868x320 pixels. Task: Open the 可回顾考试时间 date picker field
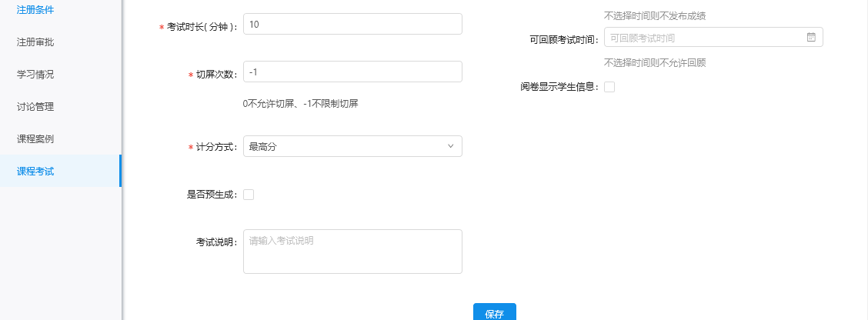tap(704, 37)
